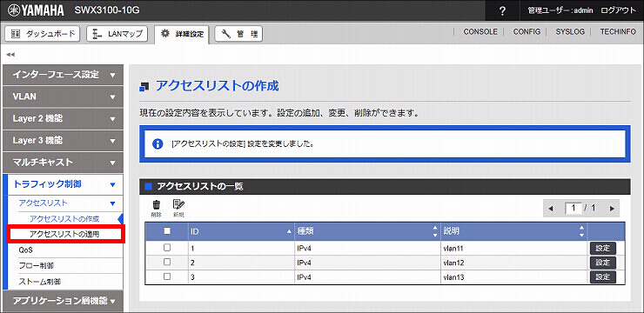
Task: Toggle the select-all header checkbox
Action: point(167,231)
